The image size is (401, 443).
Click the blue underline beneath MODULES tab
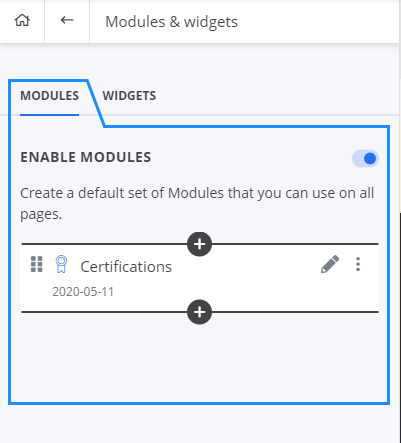(x=49, y=115)
